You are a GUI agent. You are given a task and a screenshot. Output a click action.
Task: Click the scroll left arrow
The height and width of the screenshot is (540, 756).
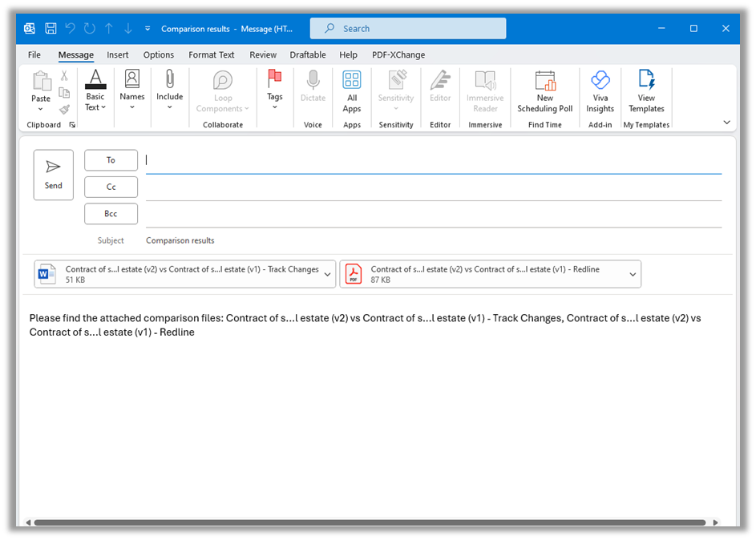[28, 522]
